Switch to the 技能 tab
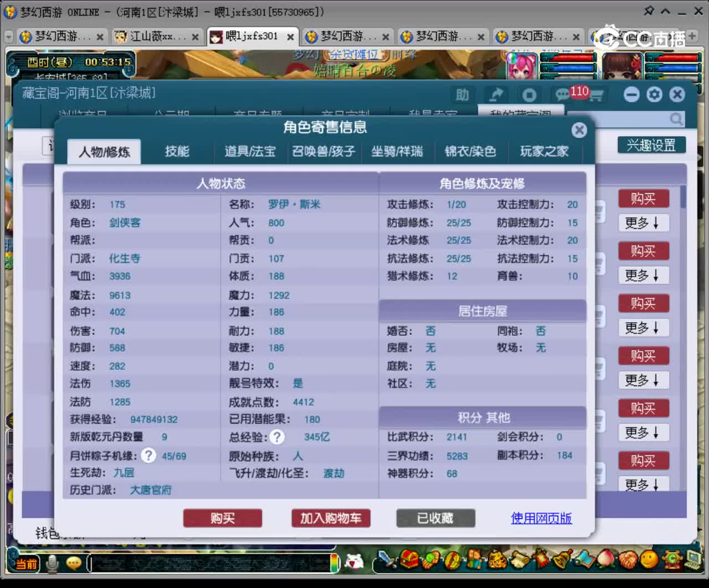This screenshot has width=709, height=588. click(x=177, y=151)
